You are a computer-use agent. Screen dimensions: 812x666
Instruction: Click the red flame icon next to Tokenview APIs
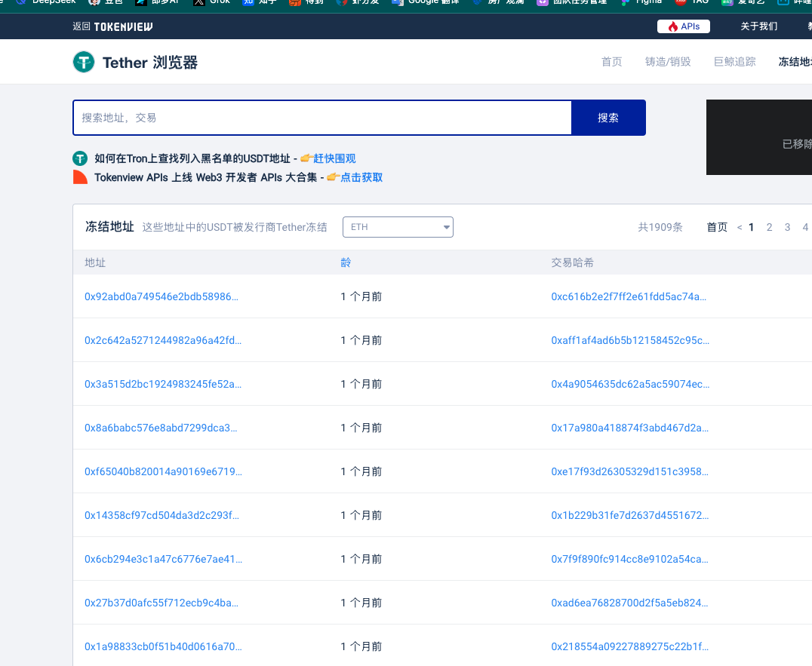tap(80, 176)
